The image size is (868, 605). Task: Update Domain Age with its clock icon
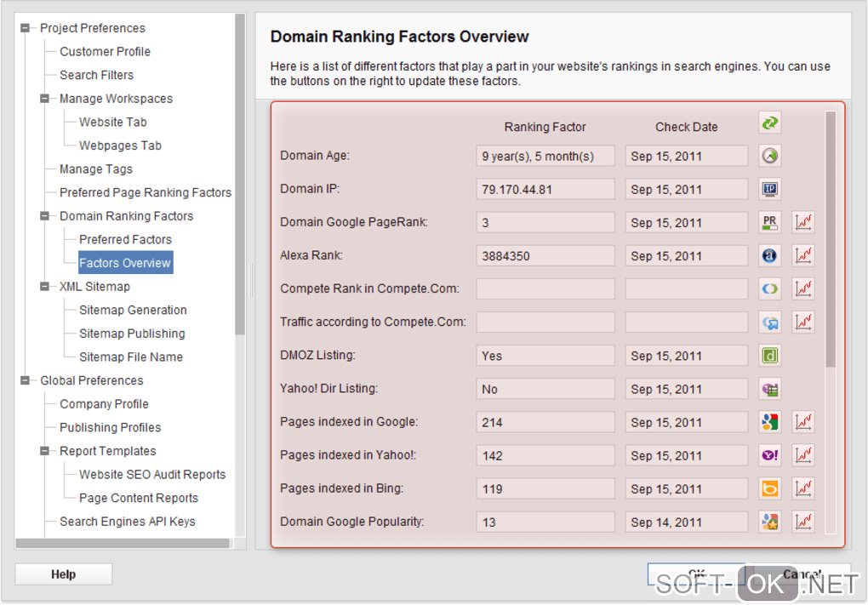coord(769,156)
